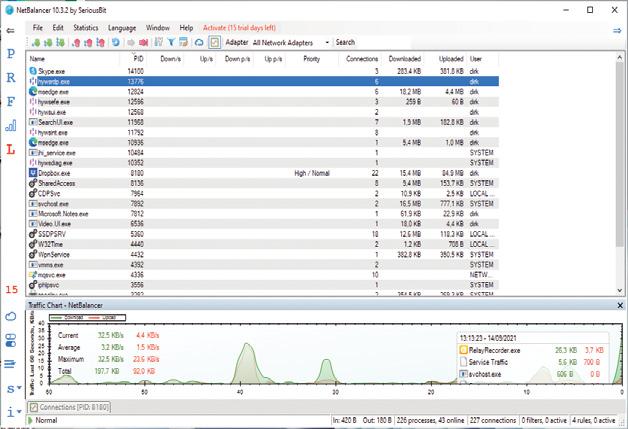Screen dimensions: 628x429
Task: Open the Connections [PID: 8180] tab
Action: pos(69,407)
